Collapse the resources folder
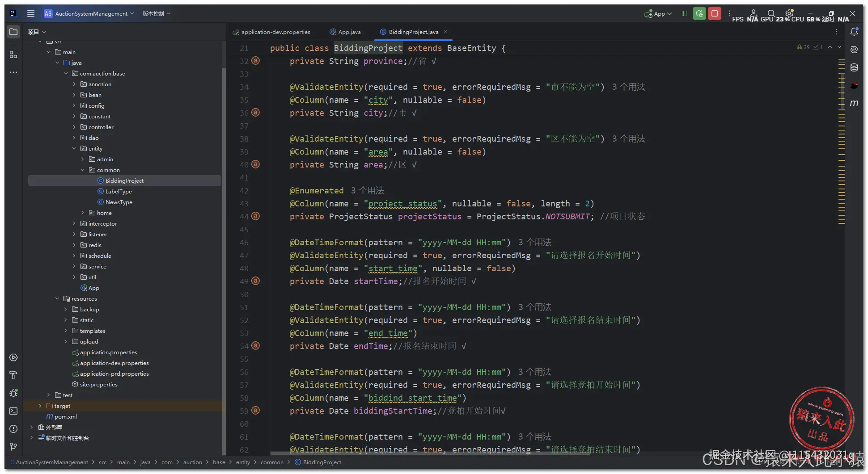This screenshot has width=868, height=474. (x=57, y=298)
